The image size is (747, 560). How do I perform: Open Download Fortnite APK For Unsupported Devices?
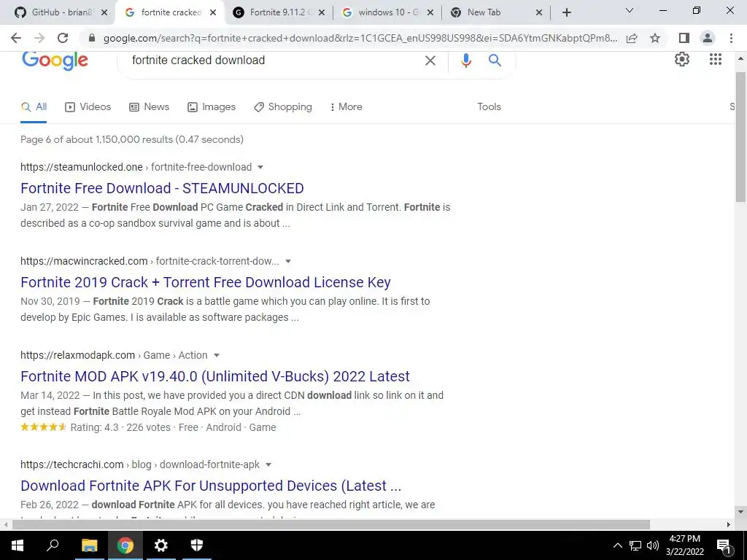coord(211,486)
